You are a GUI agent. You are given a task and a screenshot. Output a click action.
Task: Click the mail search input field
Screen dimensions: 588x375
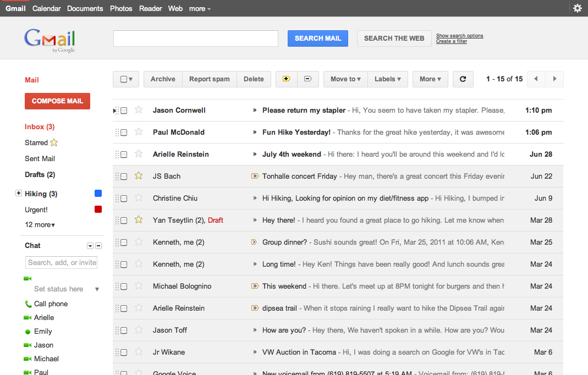(x=195, y=38)
